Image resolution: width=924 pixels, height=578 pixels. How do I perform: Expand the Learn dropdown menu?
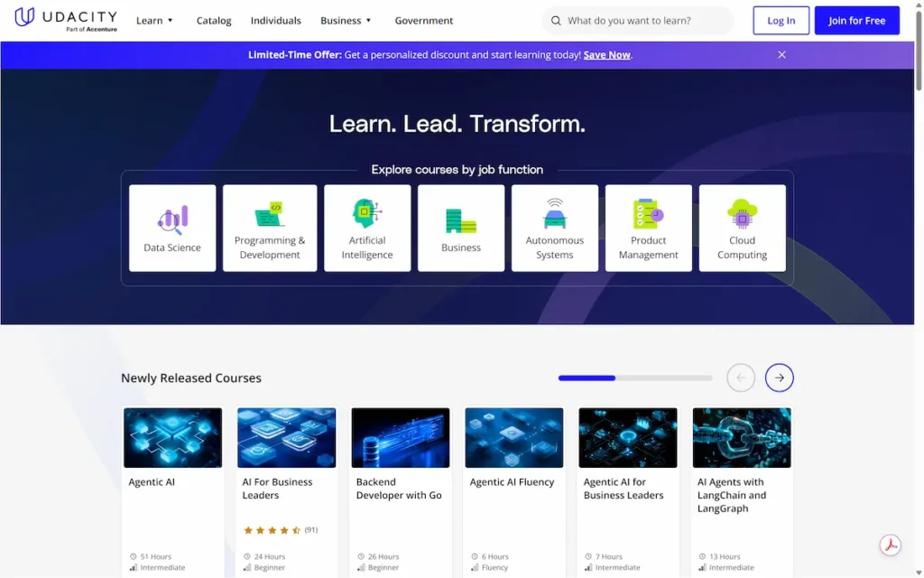154,21
